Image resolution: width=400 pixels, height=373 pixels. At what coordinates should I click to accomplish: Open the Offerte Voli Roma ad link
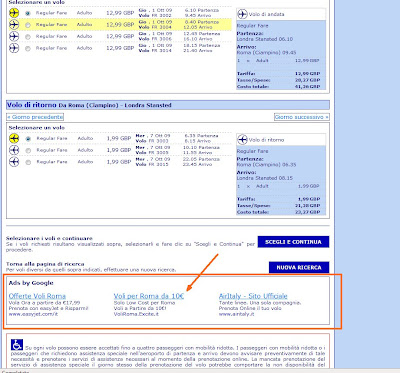[37, 296]
